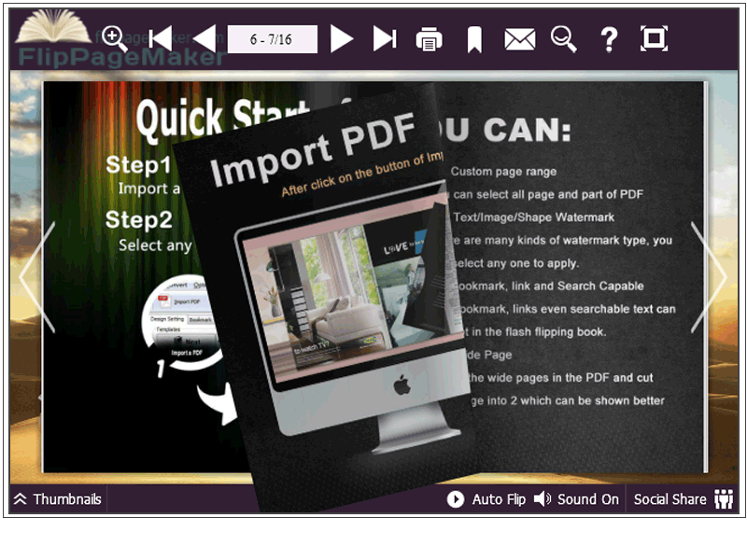
Task: Open help with question mark icon
Action: coord(609,39)
